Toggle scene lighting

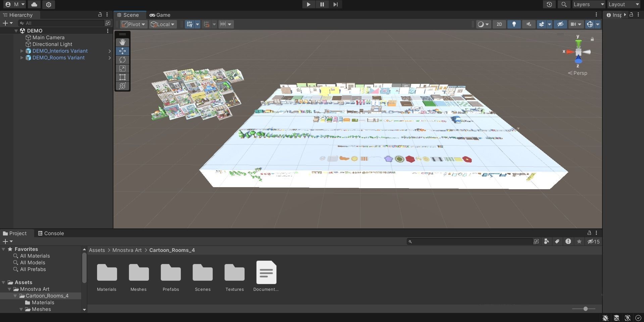tap(514, 24)
